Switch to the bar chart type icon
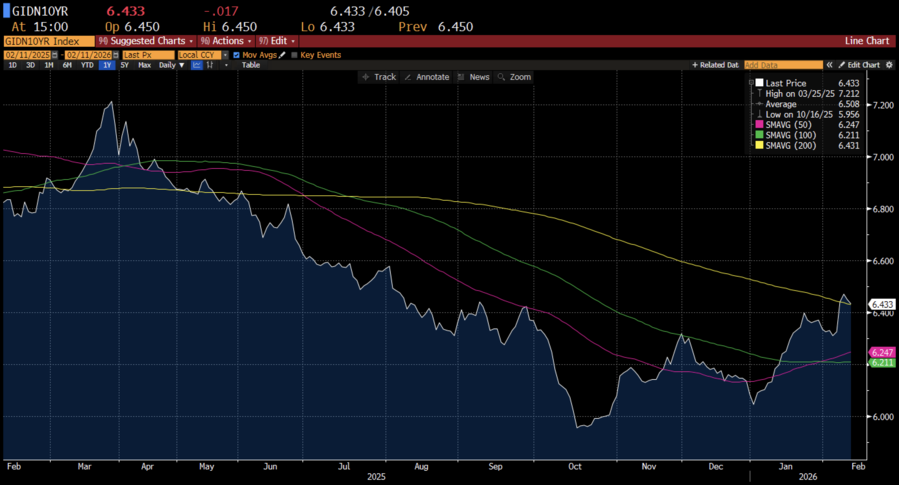Screen dimensions: 899x485 coord(210,65)
